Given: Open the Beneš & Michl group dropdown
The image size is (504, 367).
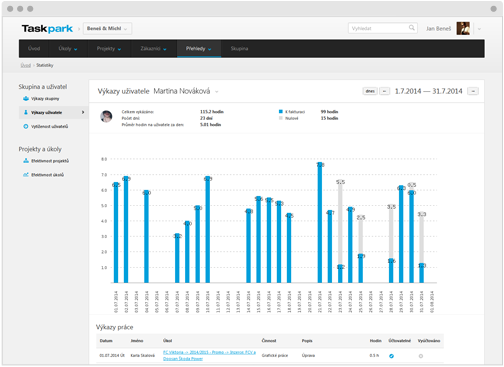Looking at the screenshot, I should pyautogui.click(x=107, y=29).
